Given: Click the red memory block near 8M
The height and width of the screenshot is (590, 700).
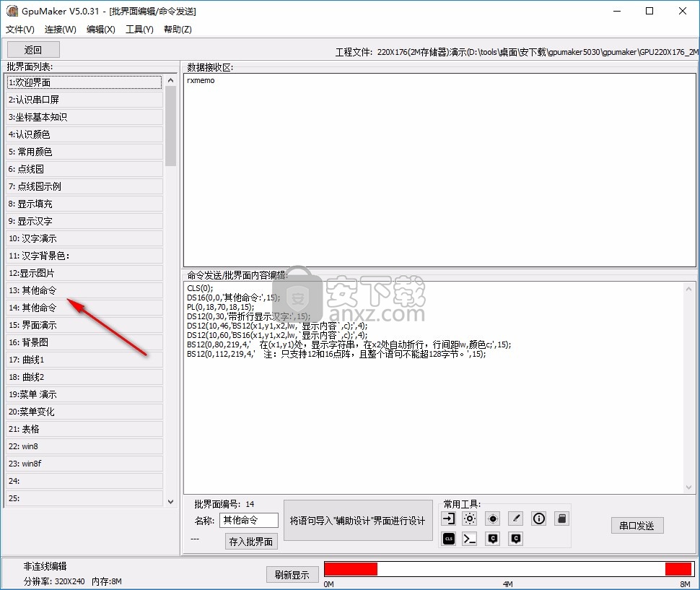Looking at the screenshot, I should point(678,569).
